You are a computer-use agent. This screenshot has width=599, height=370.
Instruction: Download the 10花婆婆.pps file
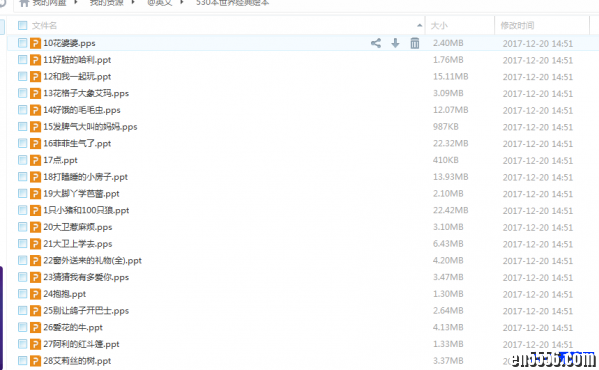tap(395, 43)
